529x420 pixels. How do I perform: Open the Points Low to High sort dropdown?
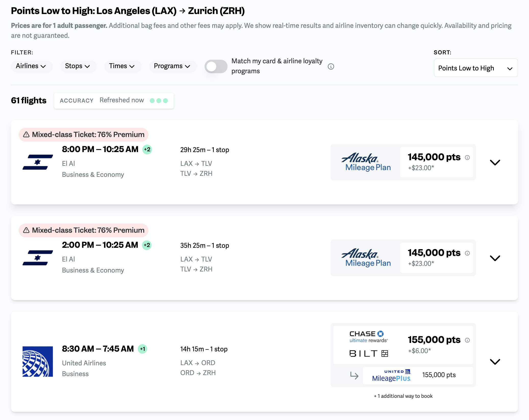[476, 68]
